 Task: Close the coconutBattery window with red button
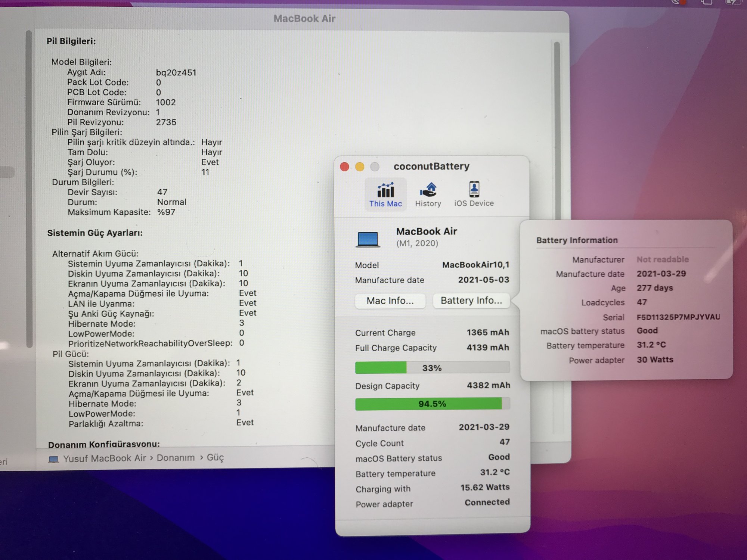[344, 167]
